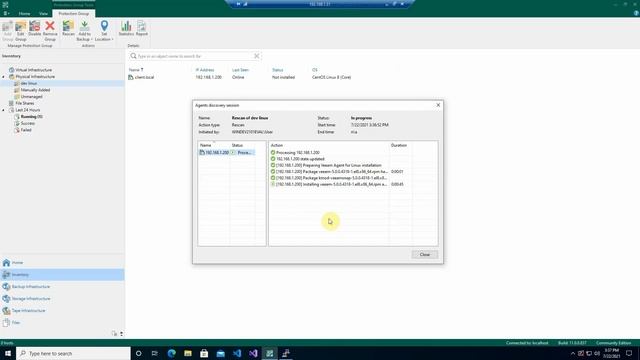Switch to the View ribbon tab
The width and height of the screenshot is (640, 360).
pos(43,13)
